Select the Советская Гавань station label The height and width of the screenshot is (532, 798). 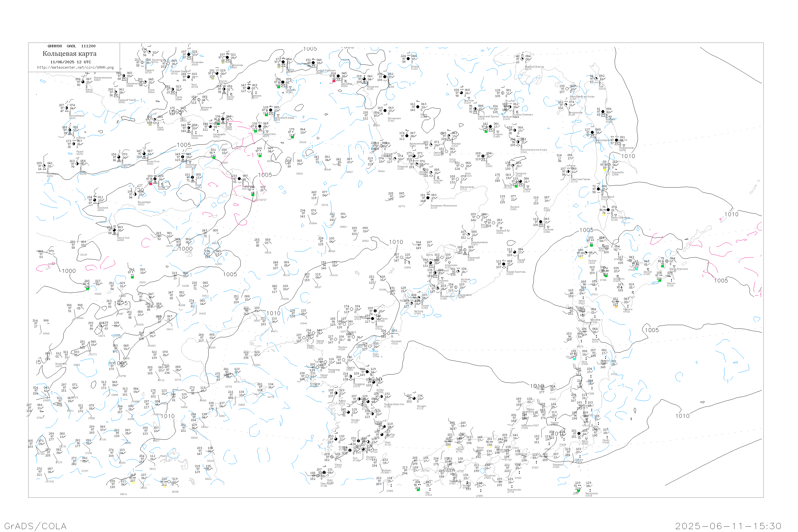[x=580, y=179]
